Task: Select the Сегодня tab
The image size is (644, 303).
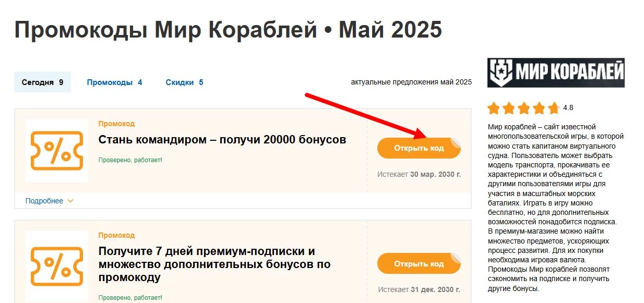Action: pyautogui.click(x=42, y=82)
